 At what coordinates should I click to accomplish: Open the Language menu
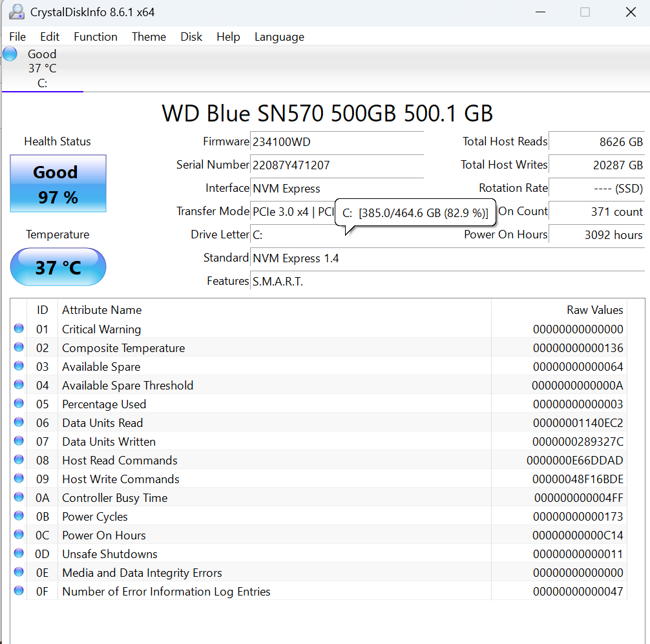coord(279,37)
